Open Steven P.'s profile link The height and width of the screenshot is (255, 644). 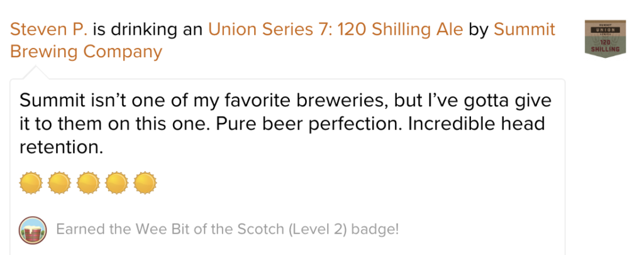49,30
